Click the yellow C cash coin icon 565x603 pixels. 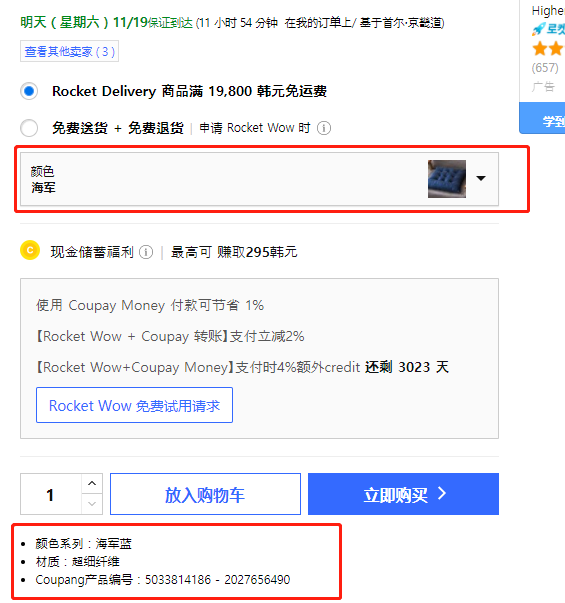pyautogui.click(x=30, y=250)
